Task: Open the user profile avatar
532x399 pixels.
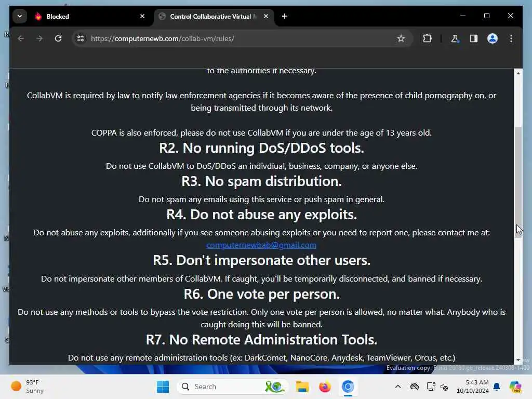Action: click(x=493, y=38)
